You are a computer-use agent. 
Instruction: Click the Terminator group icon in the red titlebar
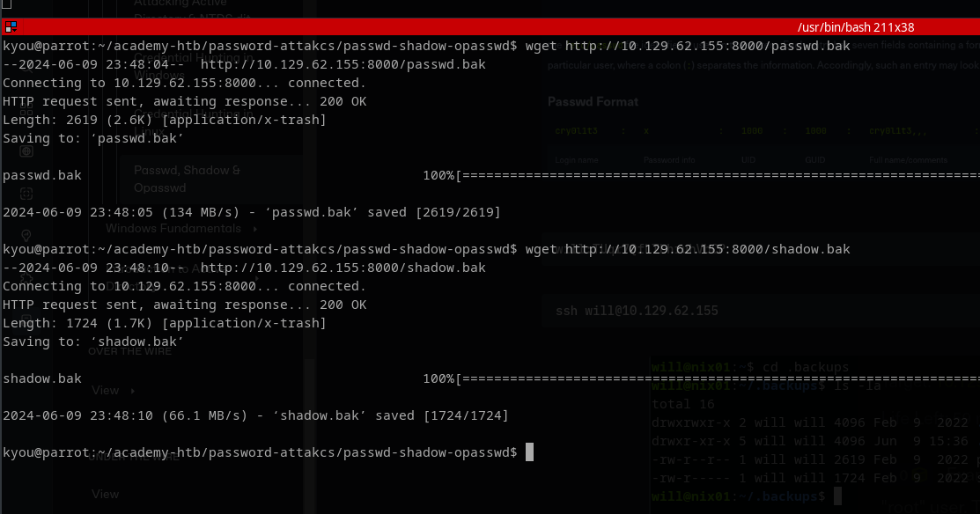pyautogui.click(x=9, y=27)
